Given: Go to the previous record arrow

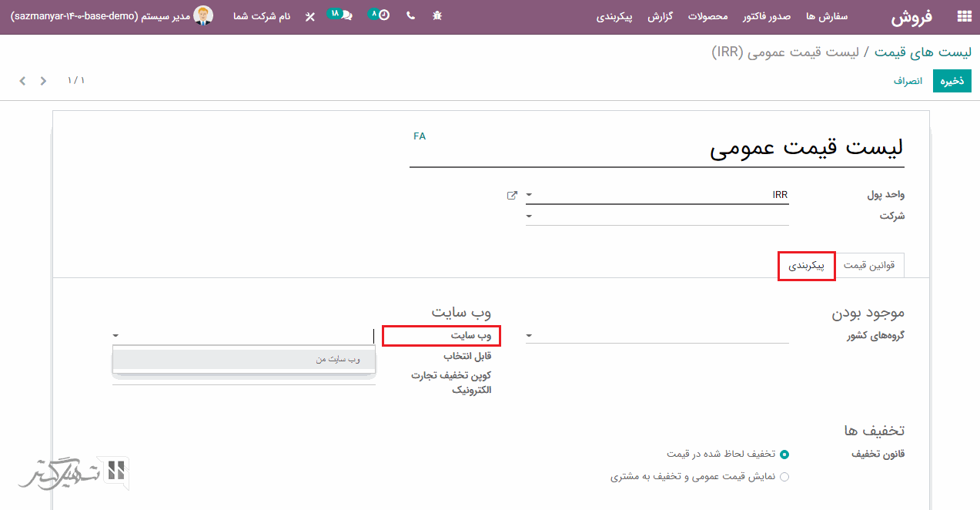Looking at the screenshot, I should pyautogui.click(x=43, y=81).
